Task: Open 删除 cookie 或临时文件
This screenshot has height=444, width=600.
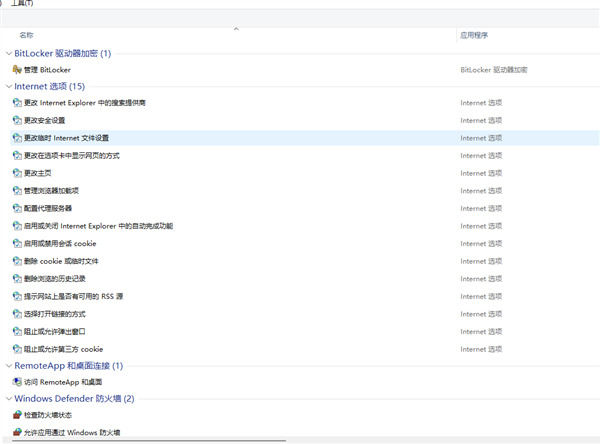Action: (x=61, y=261)
